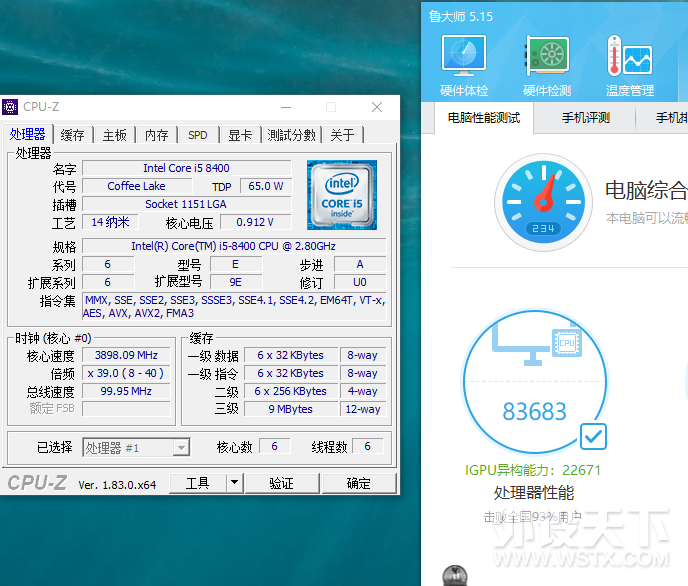This screenshot has width=688, height=586.
Task: Switch to the SPD tab in CPU-Z
Action: tap(198, 135)
